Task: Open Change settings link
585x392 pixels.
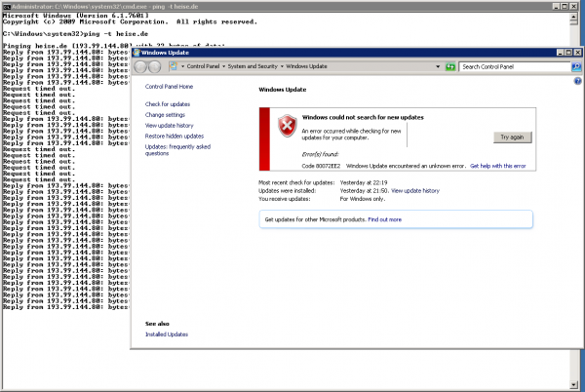Action: (165, 115)
